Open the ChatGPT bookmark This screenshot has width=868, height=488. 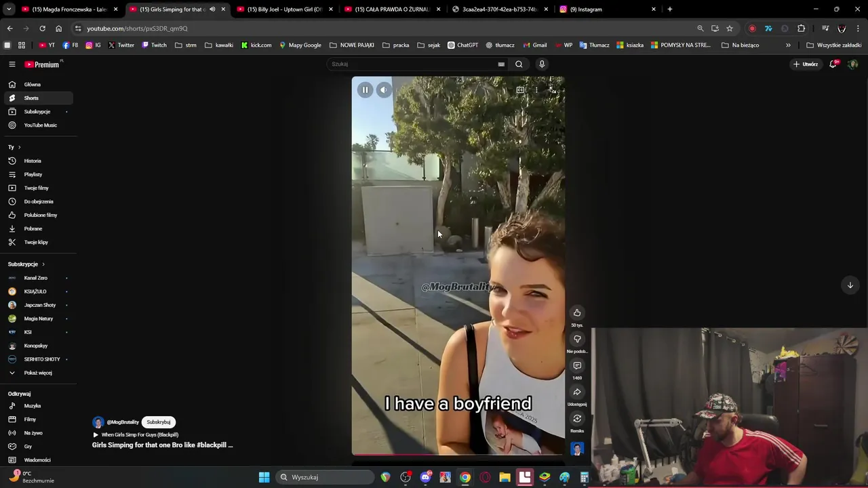click(462, 45)
